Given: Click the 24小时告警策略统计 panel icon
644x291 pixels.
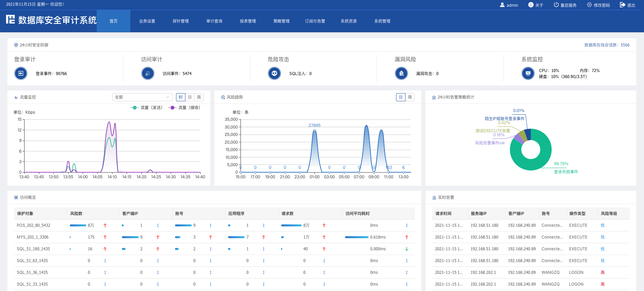Looking at the screenshot, I should [x=434, y=97].
